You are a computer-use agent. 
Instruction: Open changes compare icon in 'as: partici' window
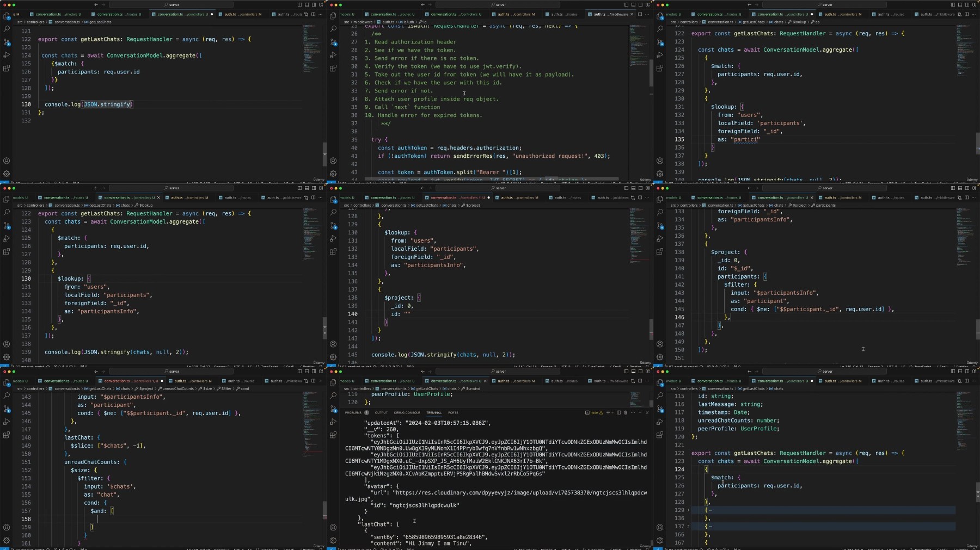click(959, 14)
